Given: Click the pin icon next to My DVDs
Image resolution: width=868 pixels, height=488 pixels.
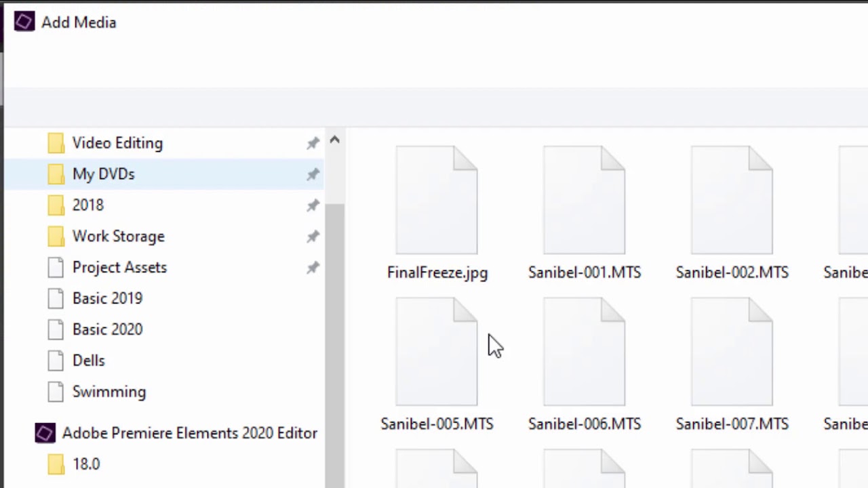Looking at the screenshot, I should (313, 174).
